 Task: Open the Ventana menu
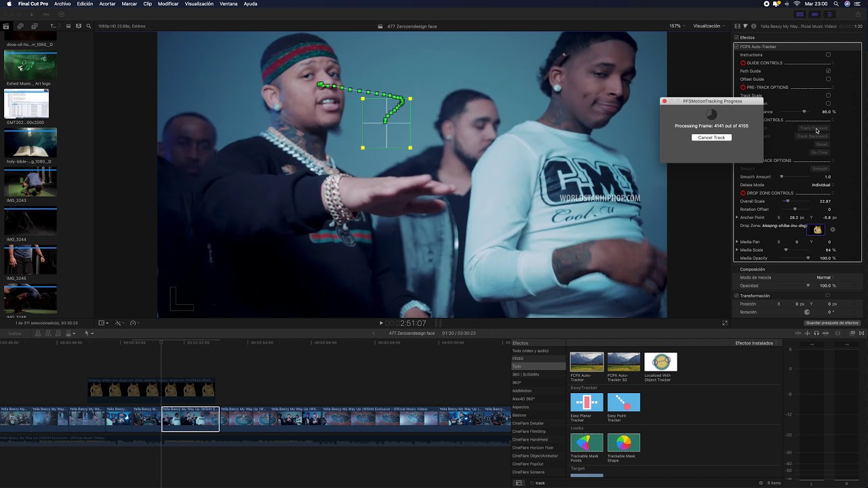point(229,4)
